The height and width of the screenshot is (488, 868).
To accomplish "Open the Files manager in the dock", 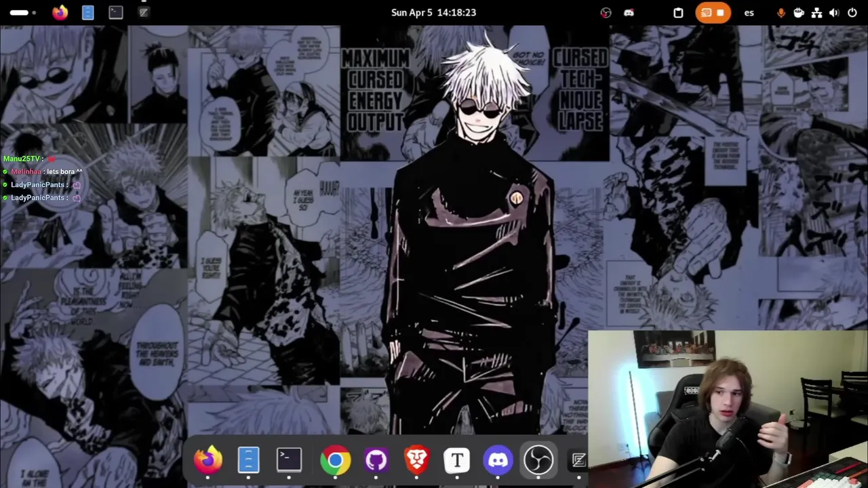I will 248,460.
